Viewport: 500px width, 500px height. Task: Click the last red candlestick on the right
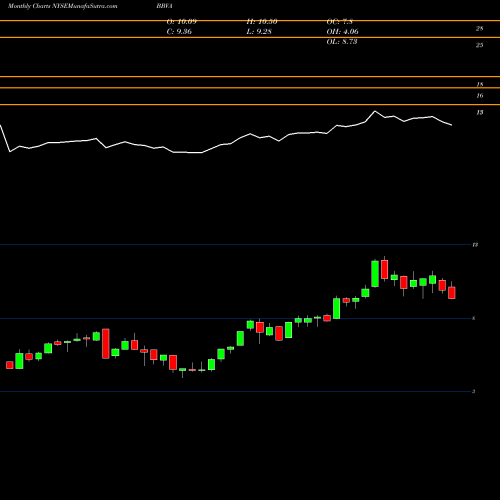click(452, 292)
